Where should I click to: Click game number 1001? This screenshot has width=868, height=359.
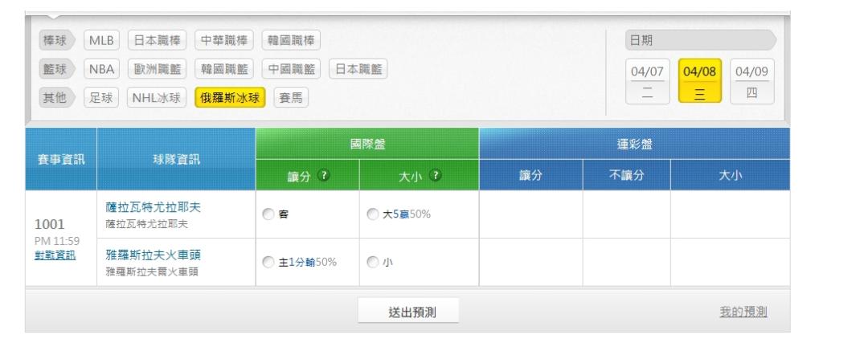coord(49,224)
